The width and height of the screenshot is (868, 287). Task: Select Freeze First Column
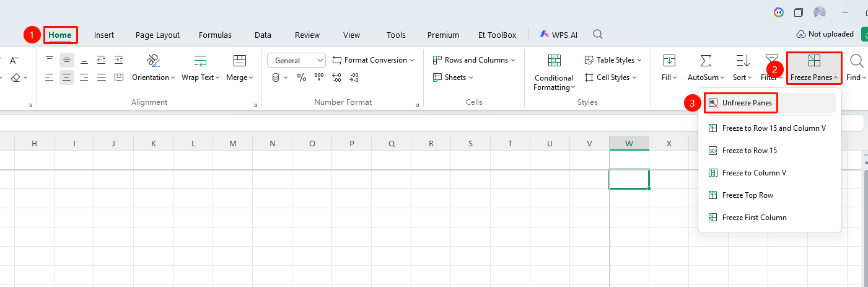[x=769, y=218]
